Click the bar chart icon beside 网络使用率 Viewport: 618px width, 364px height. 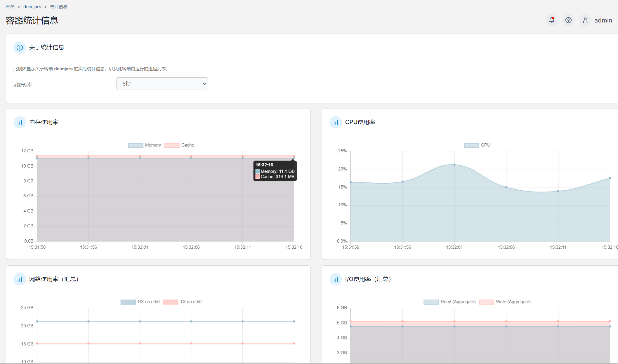(x=20, y=279)
